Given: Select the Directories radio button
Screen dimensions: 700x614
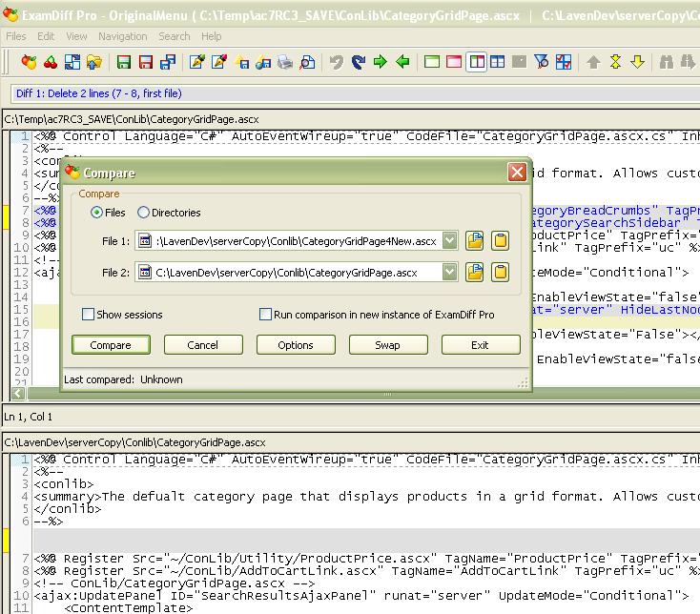Looking at the screenshot, I should (143, 213).
